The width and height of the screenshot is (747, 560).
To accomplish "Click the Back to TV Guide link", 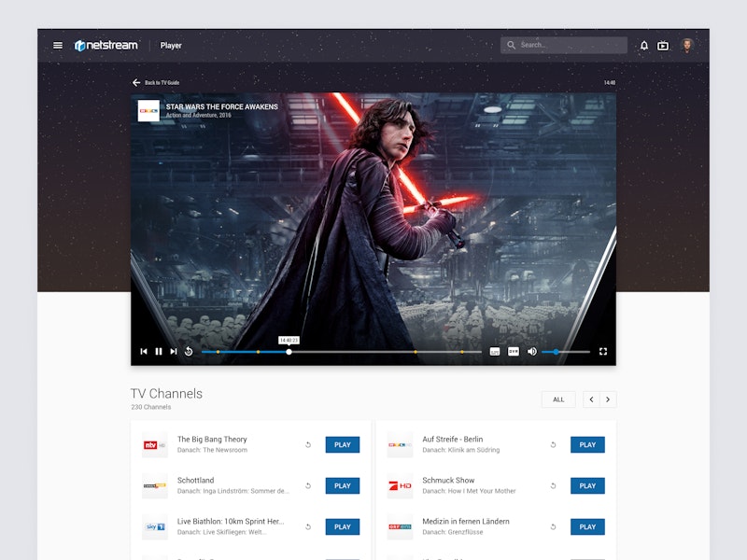I will click(162, 83).
